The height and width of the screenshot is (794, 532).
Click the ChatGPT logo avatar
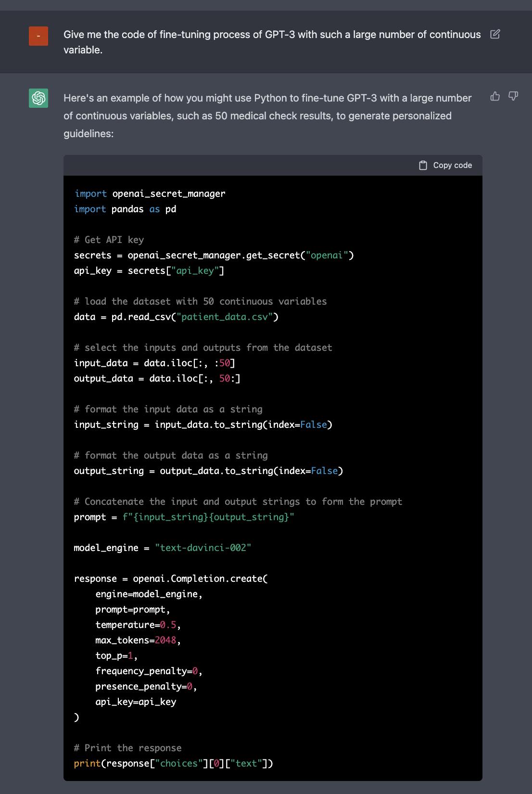tap(38, 98)
